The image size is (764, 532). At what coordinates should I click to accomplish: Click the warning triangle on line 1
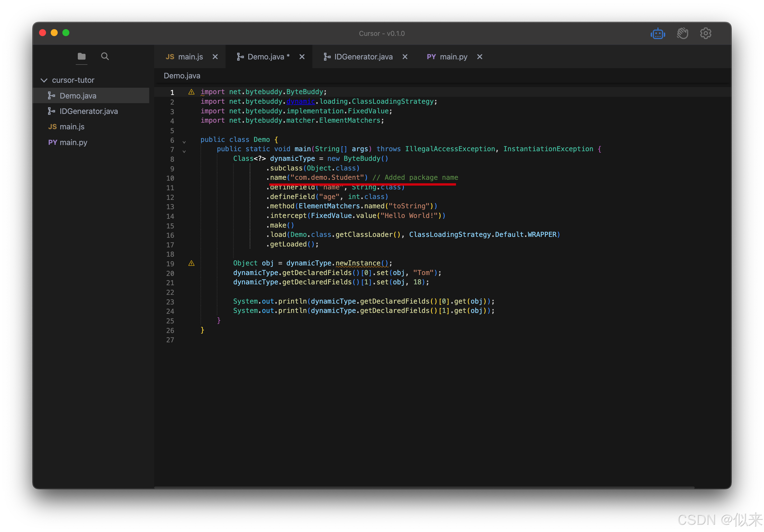(191, 92)
